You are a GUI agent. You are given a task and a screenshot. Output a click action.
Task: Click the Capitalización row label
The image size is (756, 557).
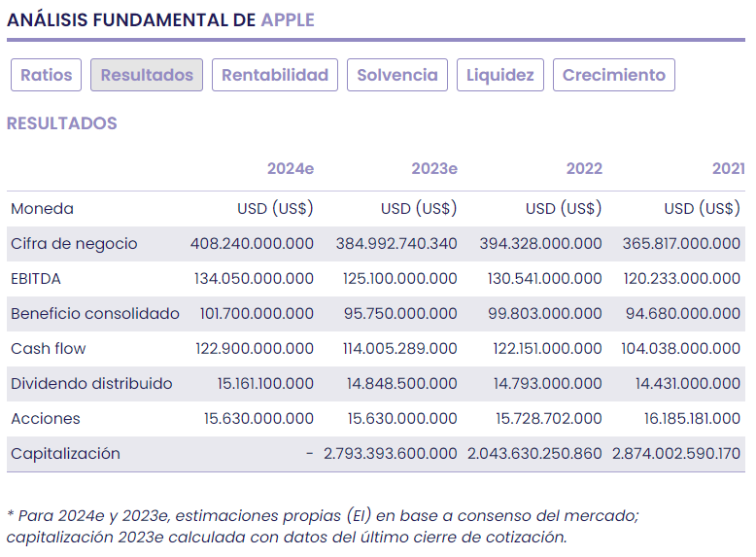[x=65, y=454]
